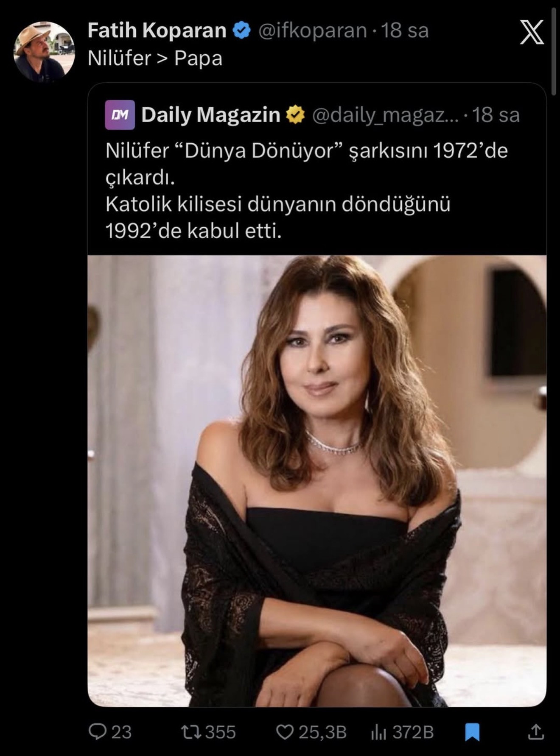
Task: Like the post with heart icon
Action: (285, 732)
